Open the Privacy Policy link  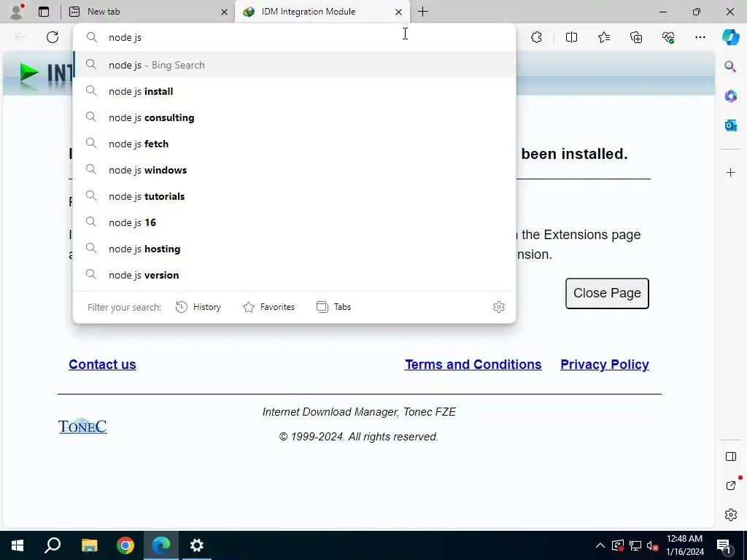tap(605, 365)
